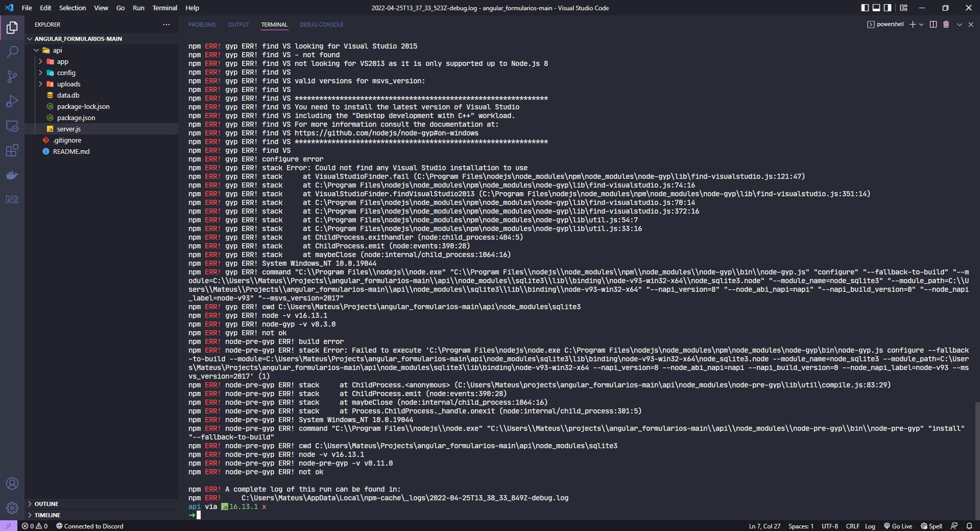Expand the app folder
980x531 pixels.
pos(62,61)
